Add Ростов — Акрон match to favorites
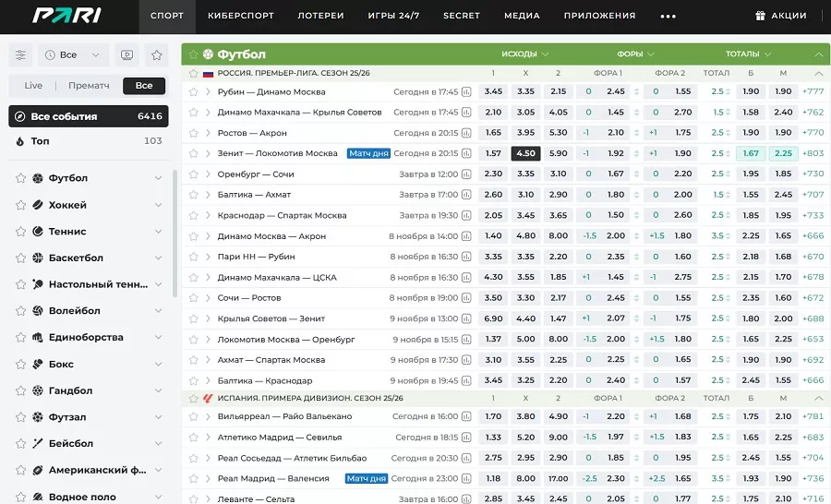This screenshot has width=831, height=504. click(194, 133)
